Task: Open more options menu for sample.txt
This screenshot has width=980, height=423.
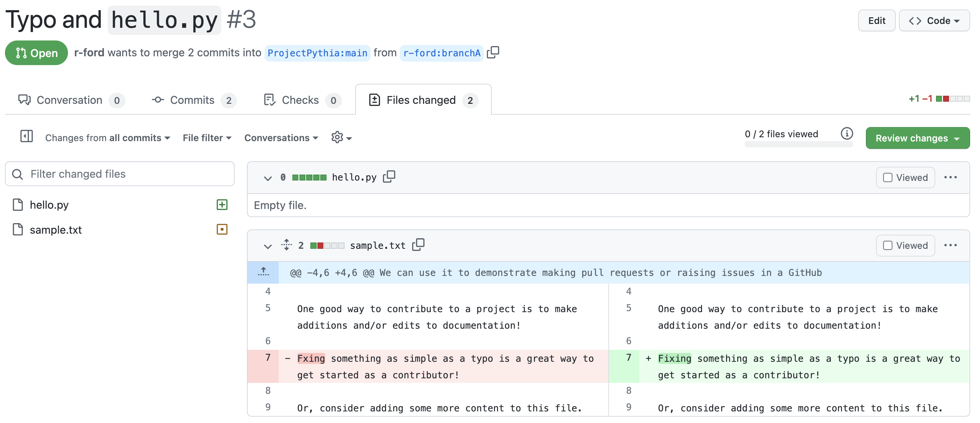Action: (x=950, y=246)
